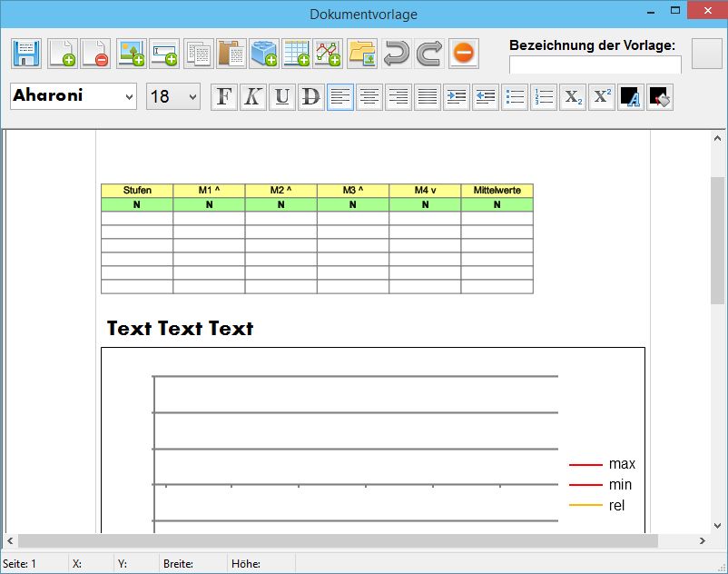This screenshot has height=574, width=728.
Task: Toggle italic formatting (K button)
Action: tap(253, 97)
